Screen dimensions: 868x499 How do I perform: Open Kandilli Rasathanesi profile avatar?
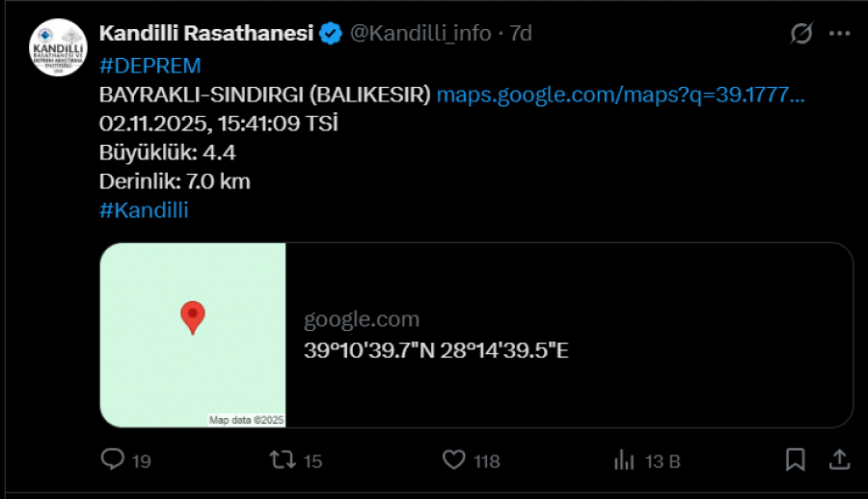(x=58, y=48)
